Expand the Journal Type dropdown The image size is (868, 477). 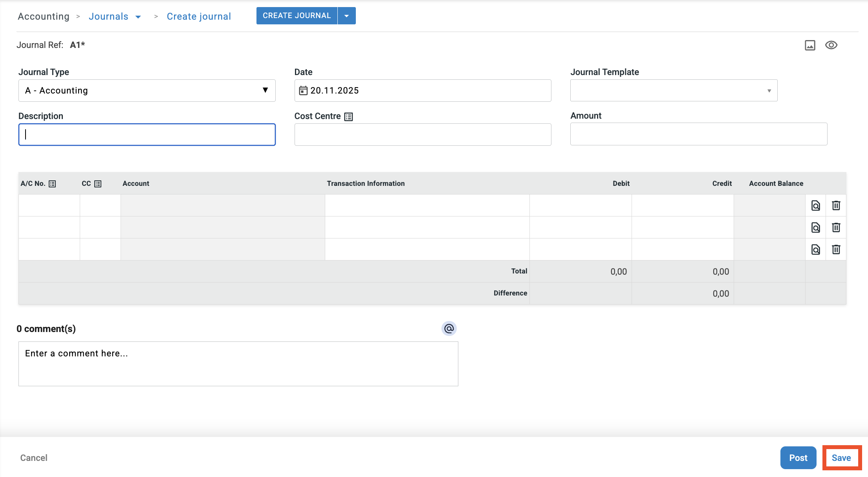(147, 91)
